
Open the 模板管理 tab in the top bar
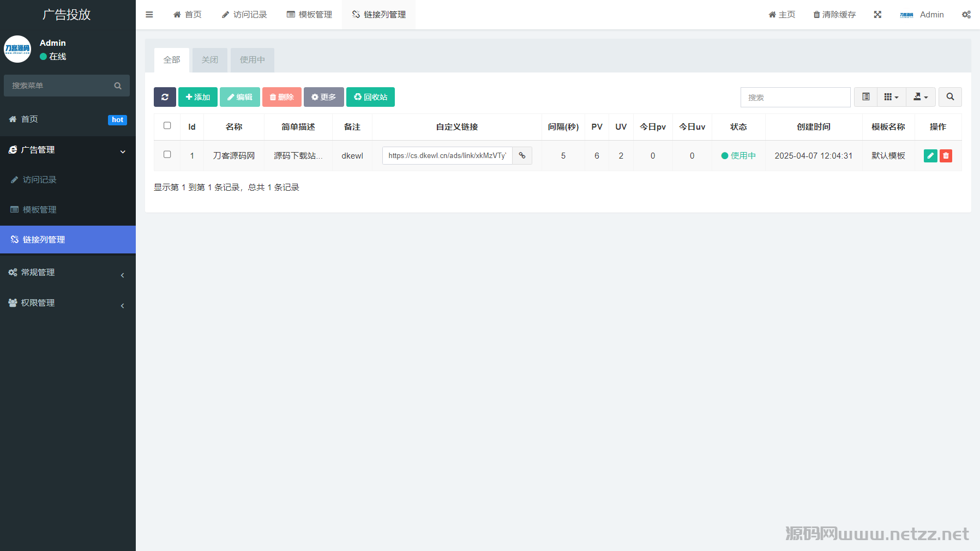point(310,15)
